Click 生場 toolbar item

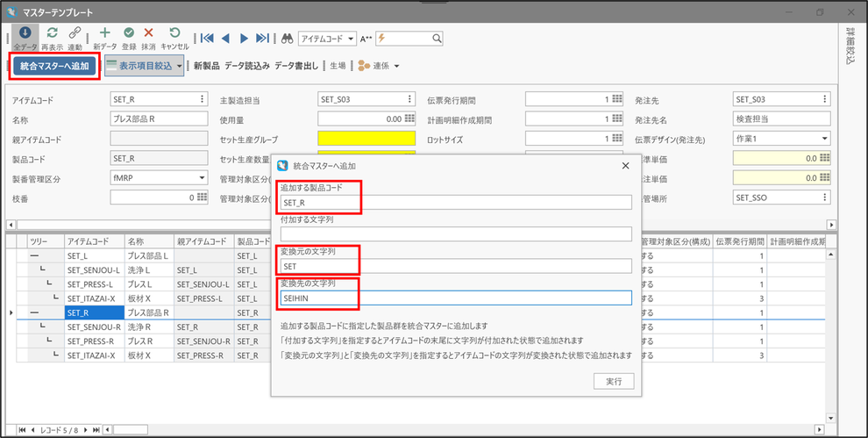tap(338, 66)
